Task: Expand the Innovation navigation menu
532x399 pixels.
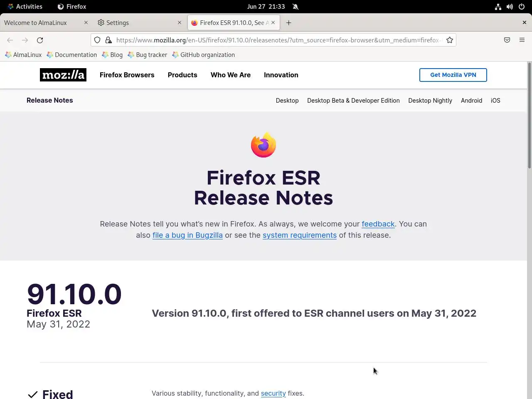Action: pyautogui.click(x=281, y=75)
